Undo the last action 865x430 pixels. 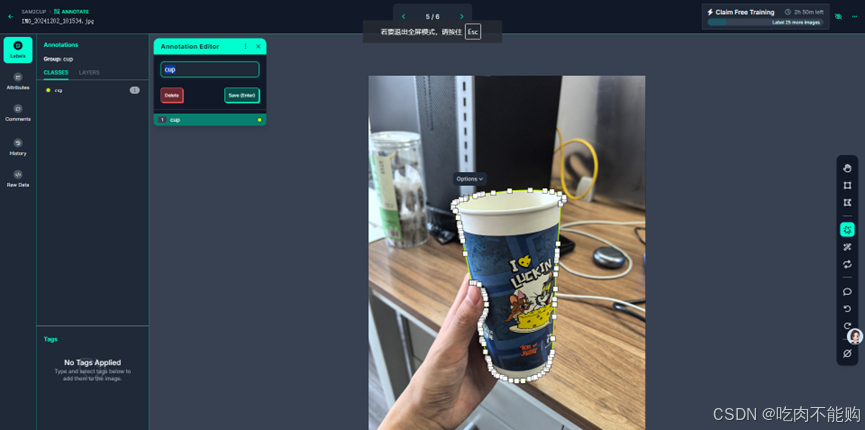(x=847, y=309)
